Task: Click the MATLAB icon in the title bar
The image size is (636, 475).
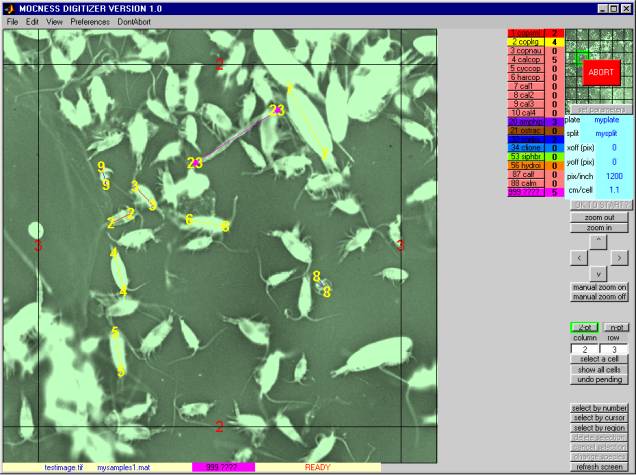Action: click(x=9, y=9)
